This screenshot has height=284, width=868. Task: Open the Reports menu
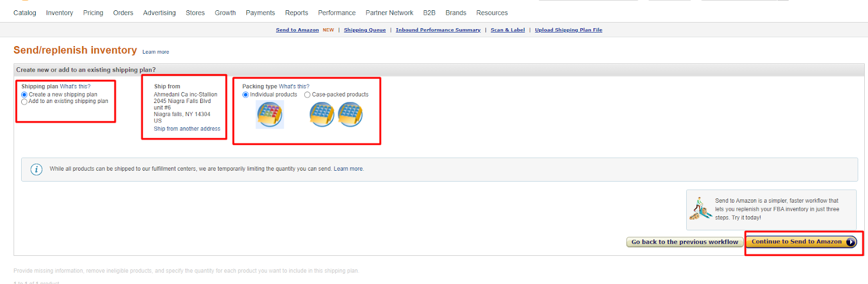[x=297, y=13]
